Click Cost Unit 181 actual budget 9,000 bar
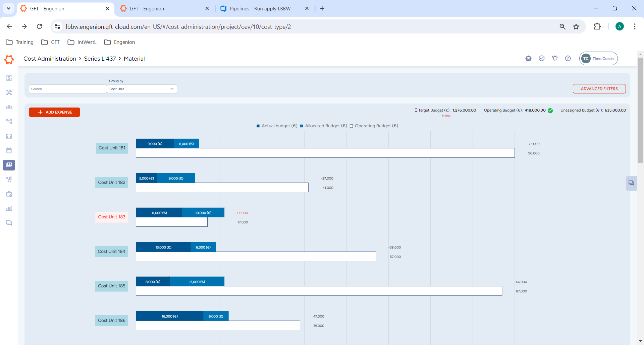This screenshot has height=345, width=644. [155, 144]
